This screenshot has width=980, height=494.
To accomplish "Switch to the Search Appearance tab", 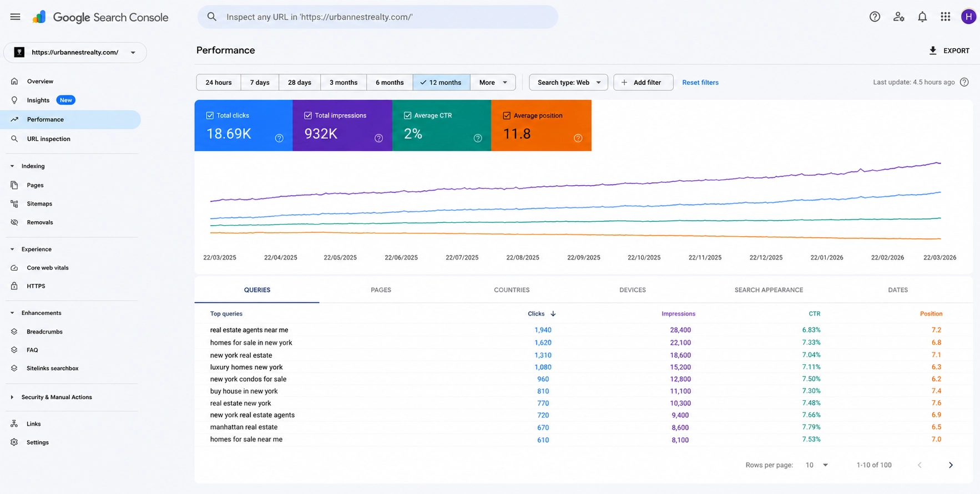I will 769,290.
